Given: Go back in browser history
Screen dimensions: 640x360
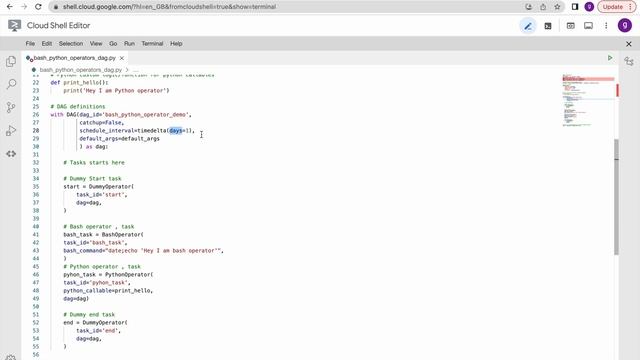Looking at the screenshot, I should (10, 7).
